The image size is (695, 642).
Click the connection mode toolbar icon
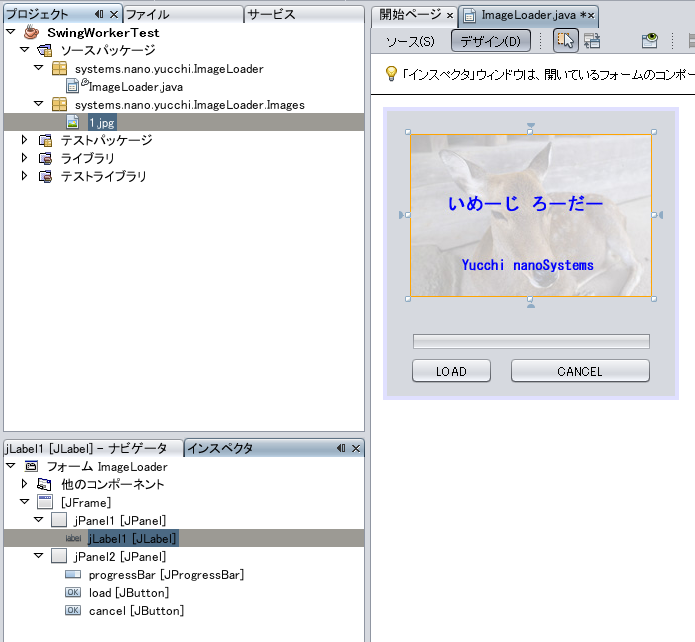click(x=592, y=41)
